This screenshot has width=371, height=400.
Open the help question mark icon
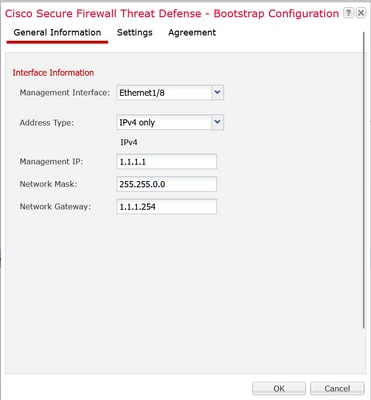point(348,13)
